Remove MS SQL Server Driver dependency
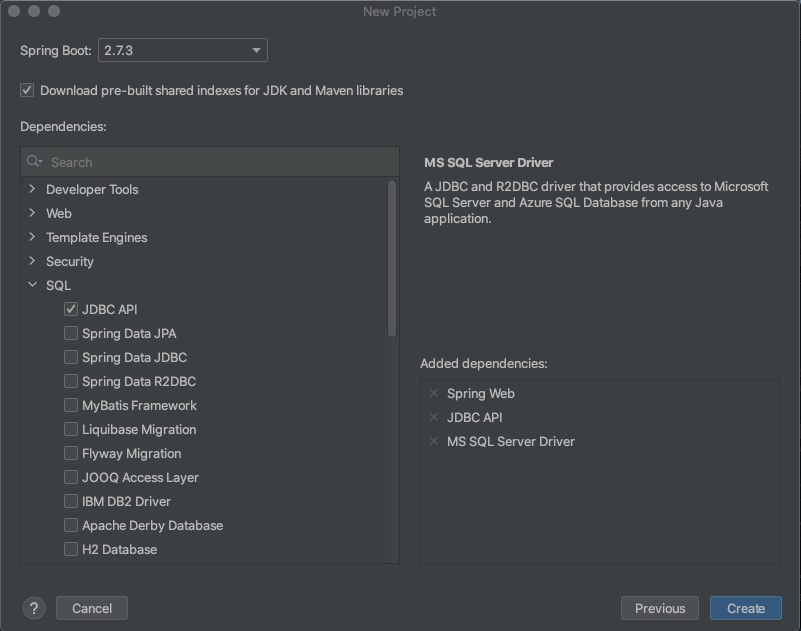 434,441
